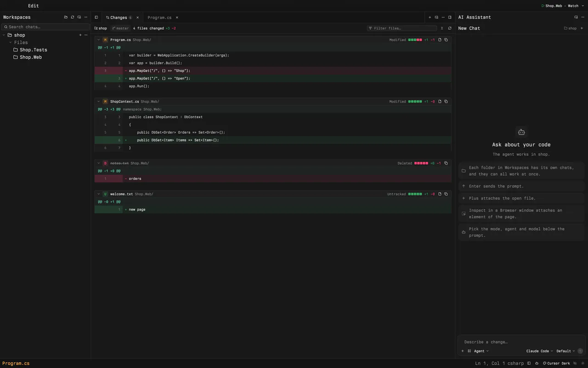
Task: Open file icon on Program.cs diff header
Action: click(x=440, y=40)
